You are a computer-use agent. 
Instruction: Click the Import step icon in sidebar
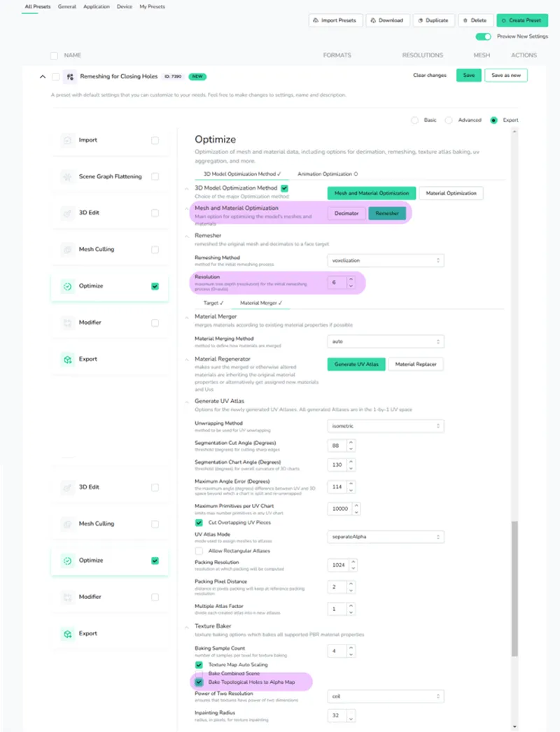pyautogui.click(x=68, y=140)
